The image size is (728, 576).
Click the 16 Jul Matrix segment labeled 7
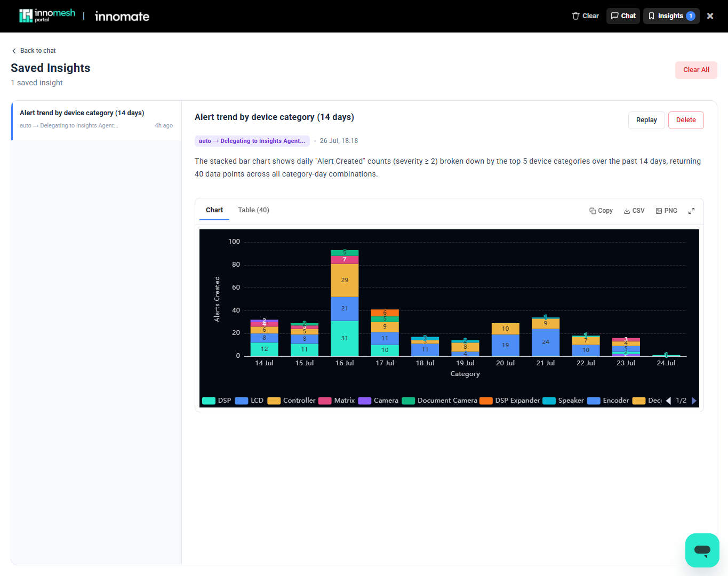(345, 260)
